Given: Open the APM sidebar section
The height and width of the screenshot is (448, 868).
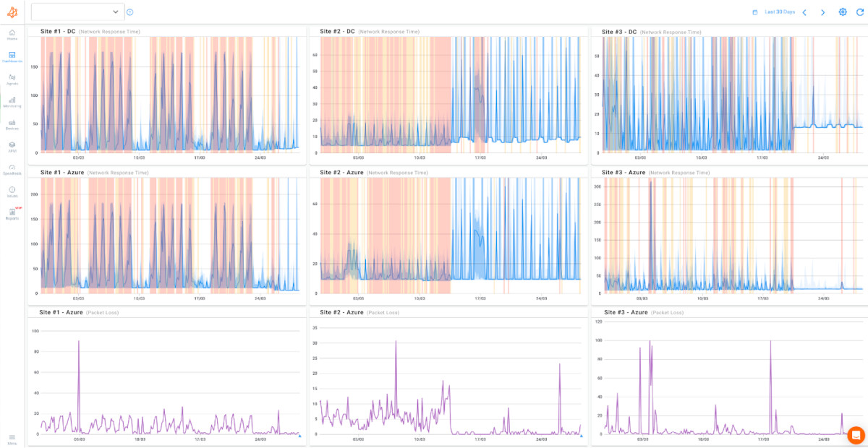Looking at the screenshot, I should tap(12, 145).
